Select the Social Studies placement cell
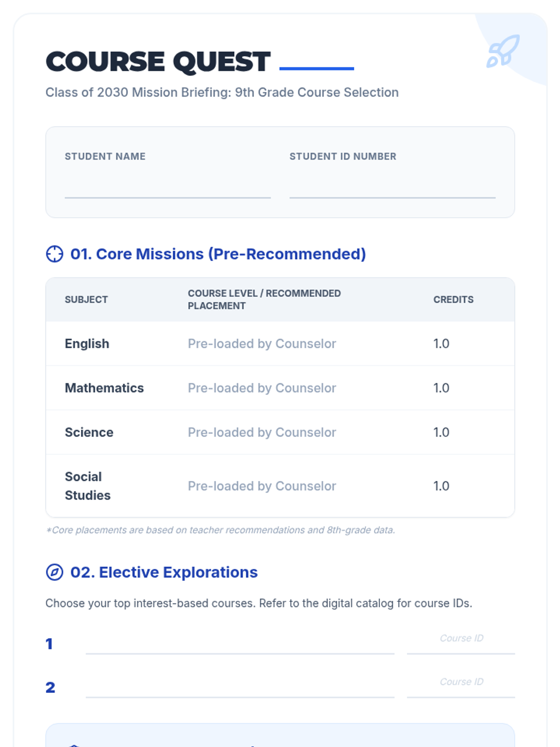The width and height of the screenshot is (560, 747). click(262, 486)
